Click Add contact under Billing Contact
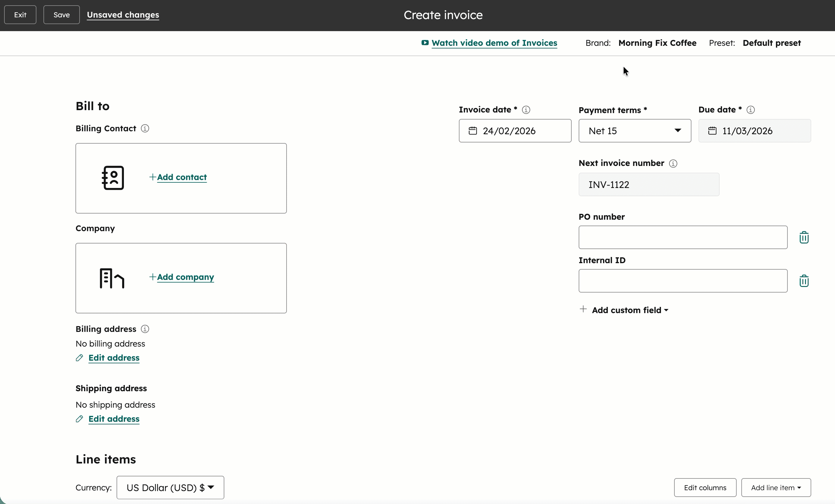The height and width of the screenshot is (504, 835). [x=182, y=177]
